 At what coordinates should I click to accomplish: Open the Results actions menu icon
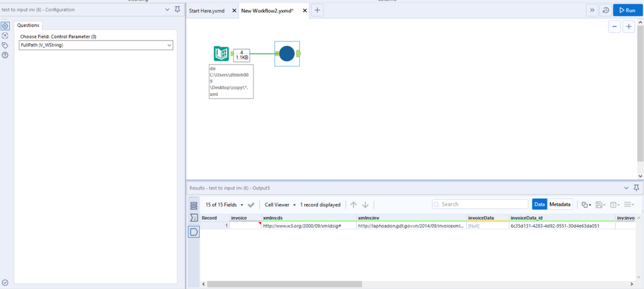(x=629, y=204)
